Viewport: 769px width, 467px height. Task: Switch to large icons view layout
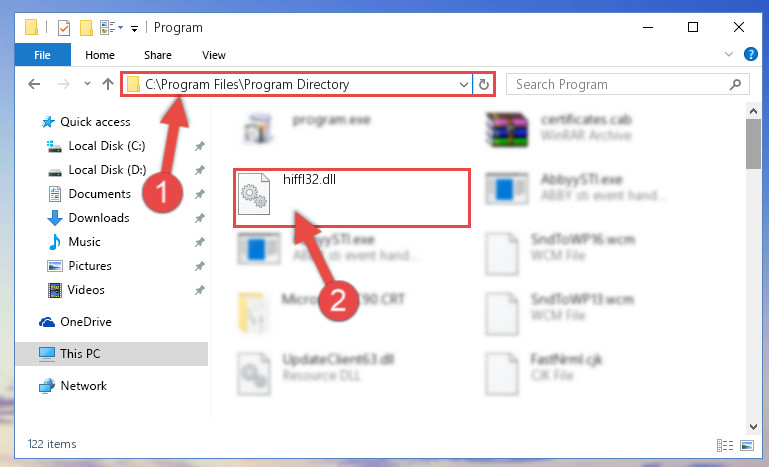(x=747, y=445)
